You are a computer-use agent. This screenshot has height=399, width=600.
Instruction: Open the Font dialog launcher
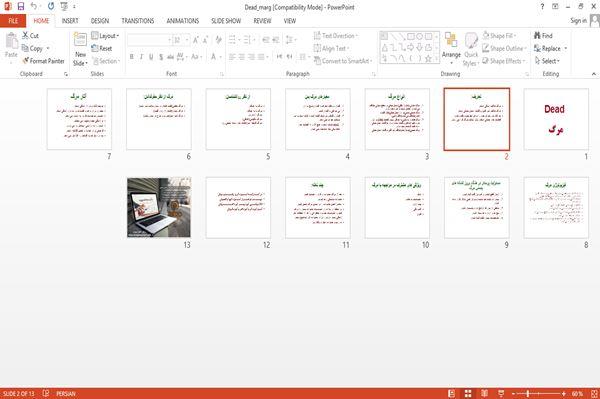point(222,74)
